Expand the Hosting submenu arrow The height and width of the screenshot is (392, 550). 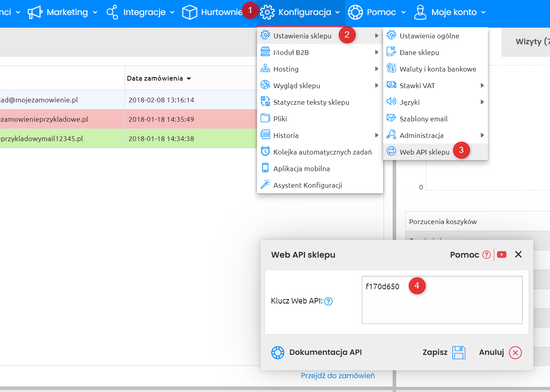pos(377,69)
